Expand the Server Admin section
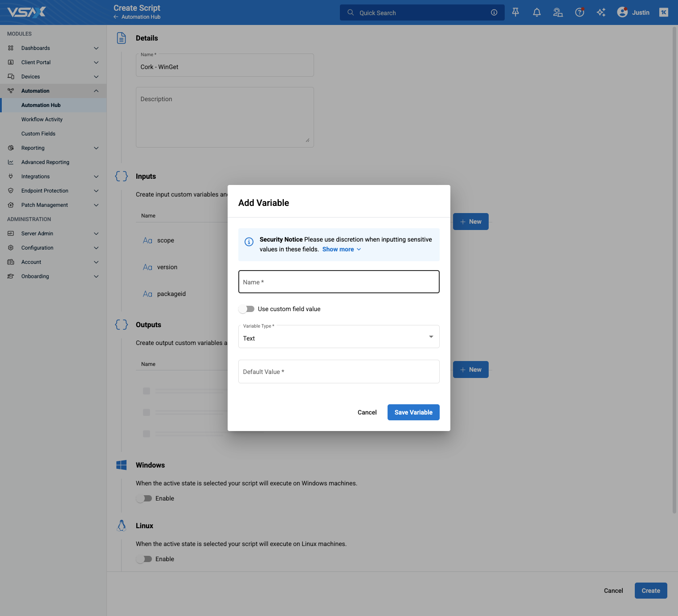 (x=53, y=234)
